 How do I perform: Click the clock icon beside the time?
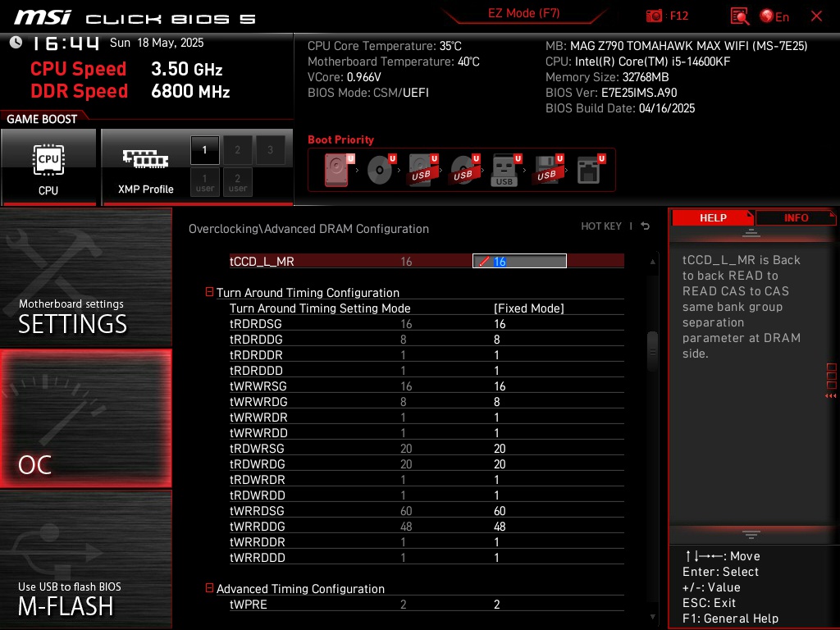pos(16,43)
